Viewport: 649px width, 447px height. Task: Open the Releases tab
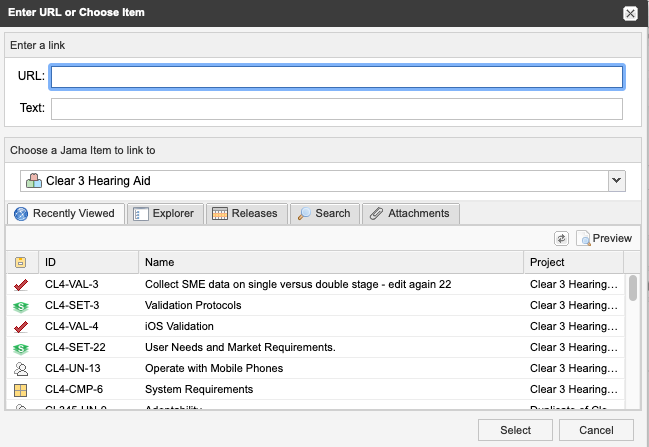(248, 213)
